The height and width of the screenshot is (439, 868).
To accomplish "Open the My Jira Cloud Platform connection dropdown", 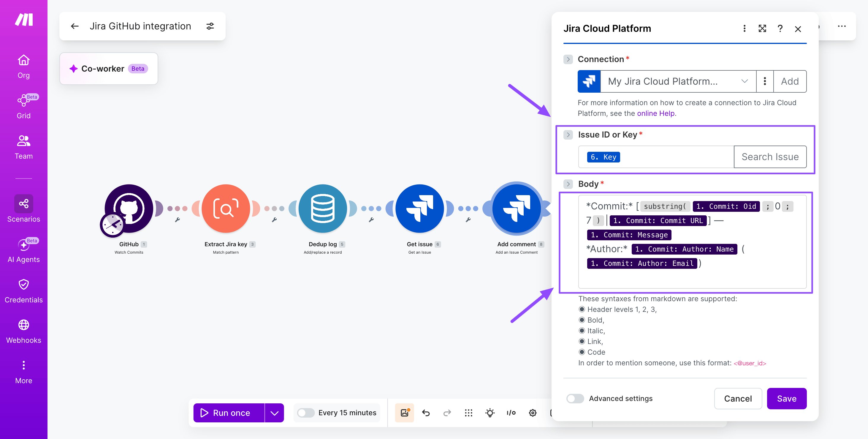I will (x=678, y=81).
